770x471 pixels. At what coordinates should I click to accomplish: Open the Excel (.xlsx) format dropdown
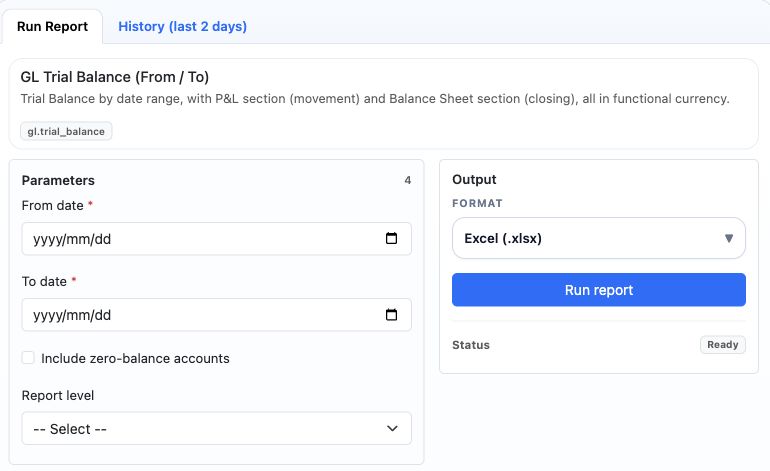pos(599,238)
